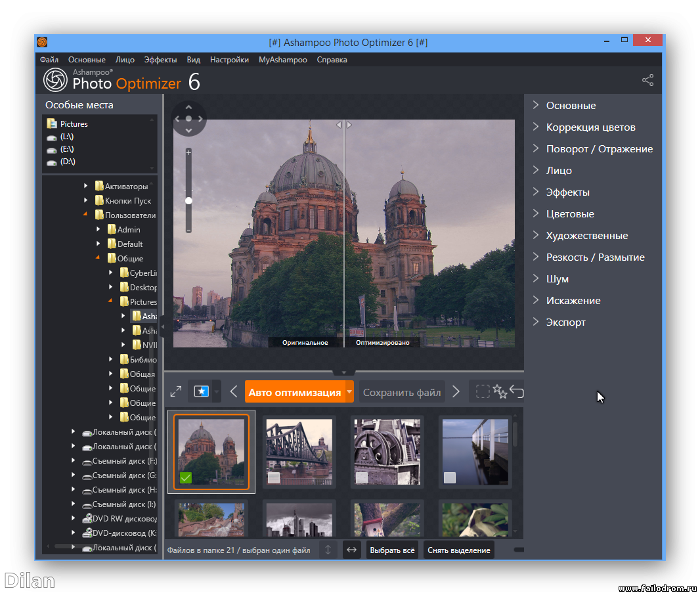This screenshot has height=595, width=700.
Task: Collapse the thumbnail panel with the down arrow
Action: [x=343, y=372]
